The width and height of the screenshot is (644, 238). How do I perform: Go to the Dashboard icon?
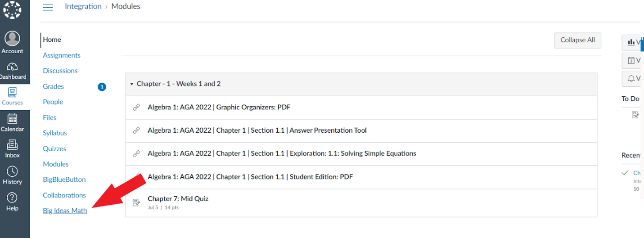12,67
